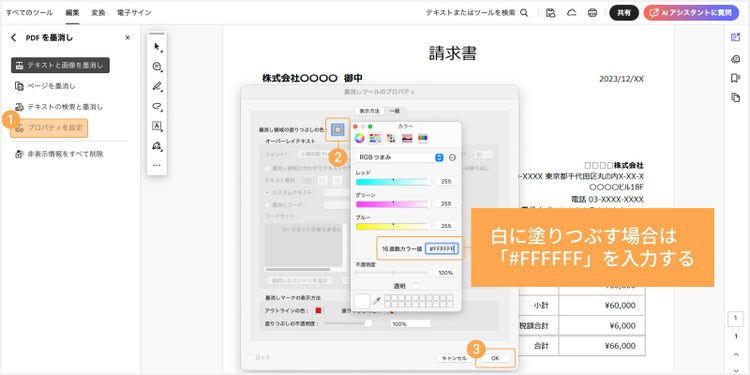Go back from PDFを墨消し panel

[13, 37]
